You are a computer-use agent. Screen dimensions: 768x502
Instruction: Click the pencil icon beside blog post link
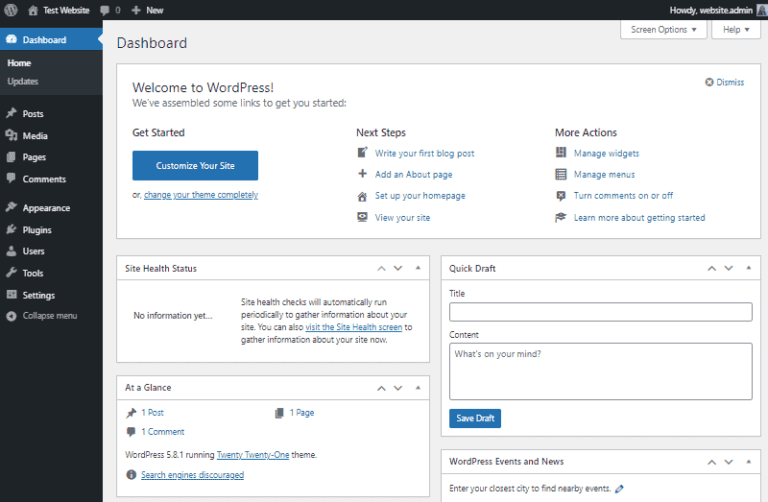[362, 153]
